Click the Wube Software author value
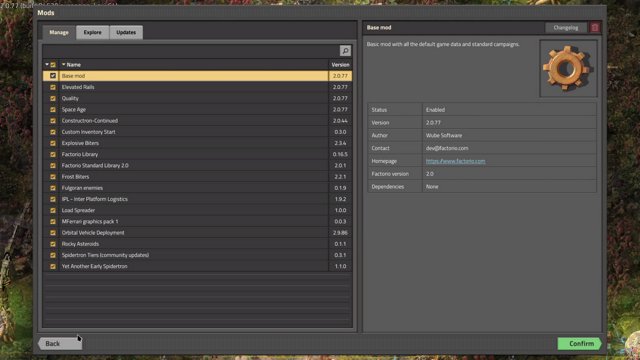This screenshot has height=360, width=640. pyautogui.click(x=444, y=135)
